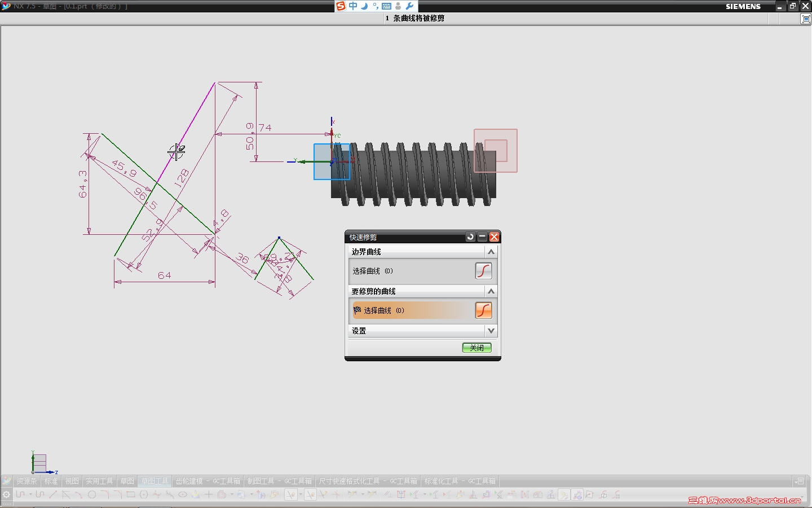Open the 尺寸快速格式化工具 tab
Viewport: 812px width, 508px height.
[368, 481]
